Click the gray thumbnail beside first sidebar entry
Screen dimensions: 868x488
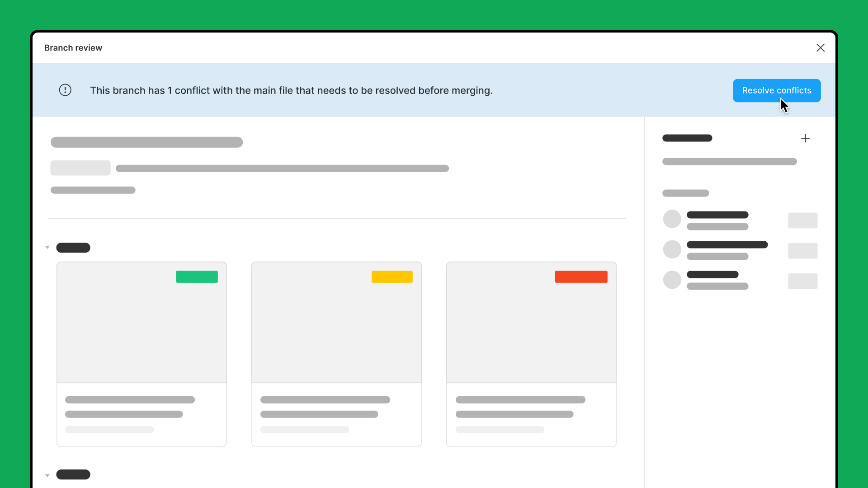pos(802,221)
